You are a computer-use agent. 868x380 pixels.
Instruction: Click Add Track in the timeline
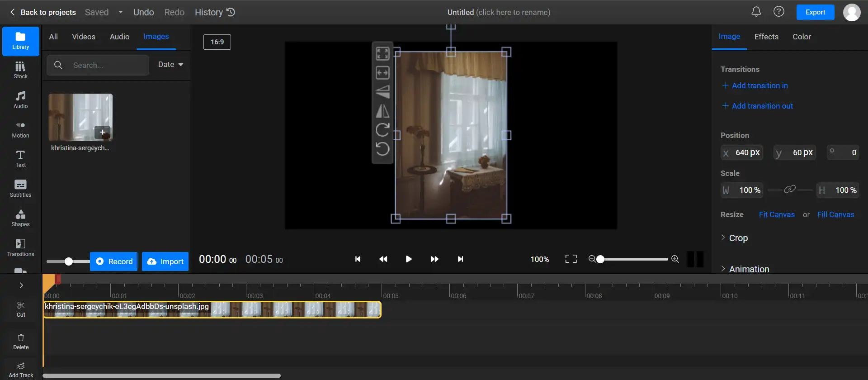pyautogui.click(x=21, y=370)
